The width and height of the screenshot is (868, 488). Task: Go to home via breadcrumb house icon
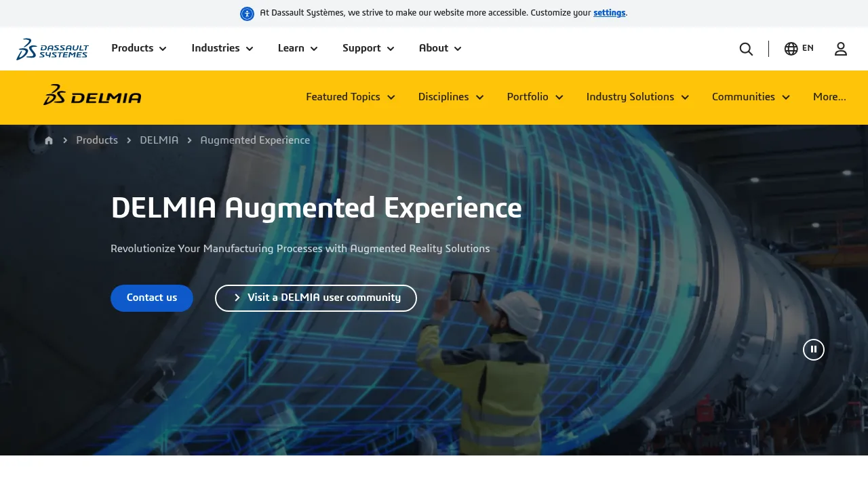[x=49, y=140]
